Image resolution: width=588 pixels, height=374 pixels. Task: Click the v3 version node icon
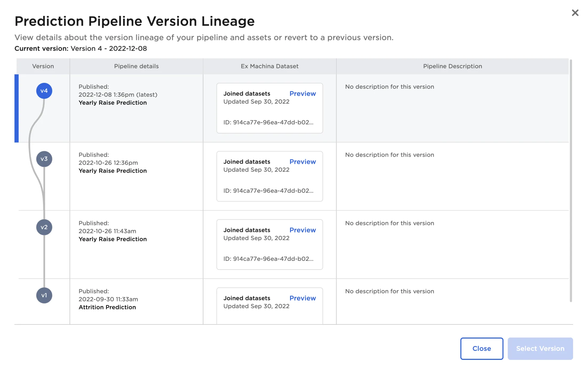pyautogui.click(x=44, y=159)
